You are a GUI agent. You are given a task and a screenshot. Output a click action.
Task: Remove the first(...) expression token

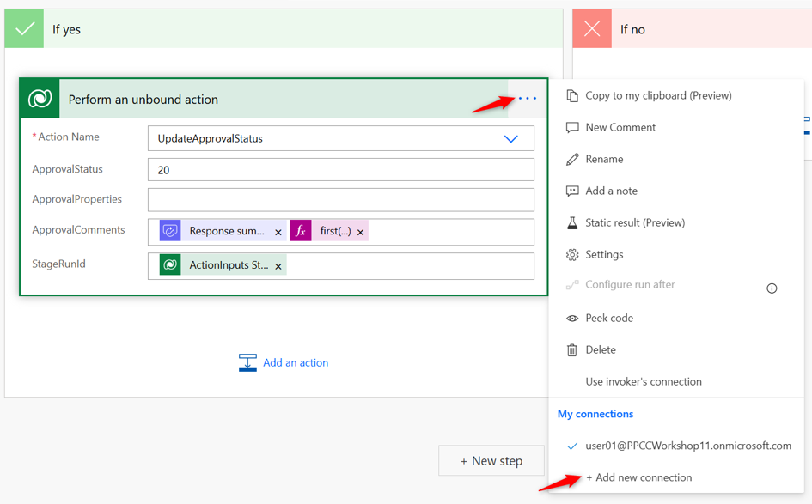coord(361,232)
